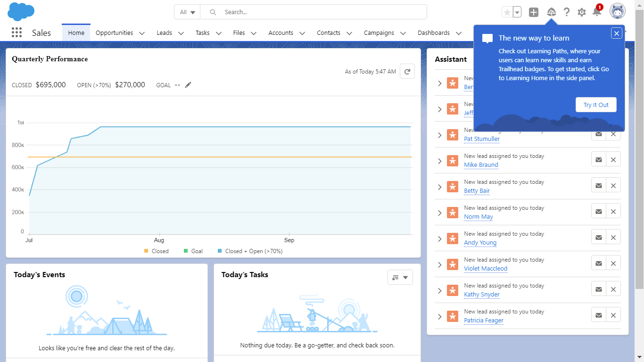This screenshot has height=362, width=644.
Task: Dismiss the Betty Bair assistant item
Action: (613, 185)
